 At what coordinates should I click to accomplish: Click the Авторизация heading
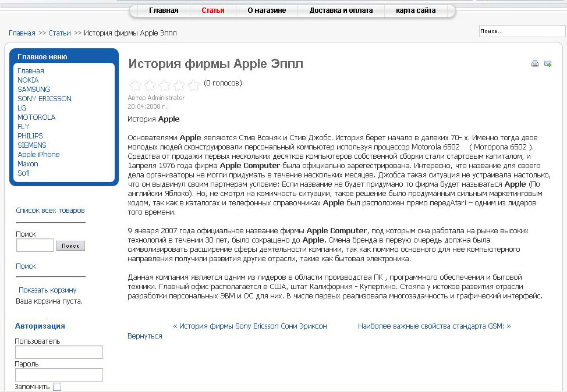click(x=40, y=326)
